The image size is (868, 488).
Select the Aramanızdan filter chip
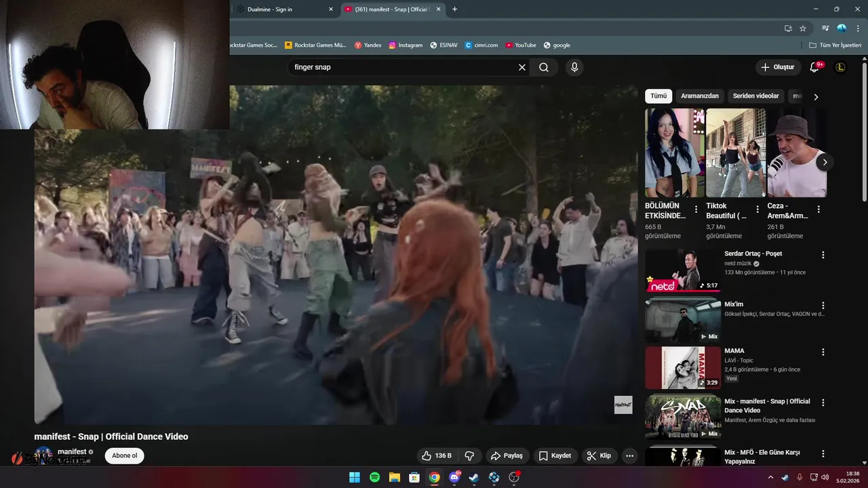(x=700, y=96)
